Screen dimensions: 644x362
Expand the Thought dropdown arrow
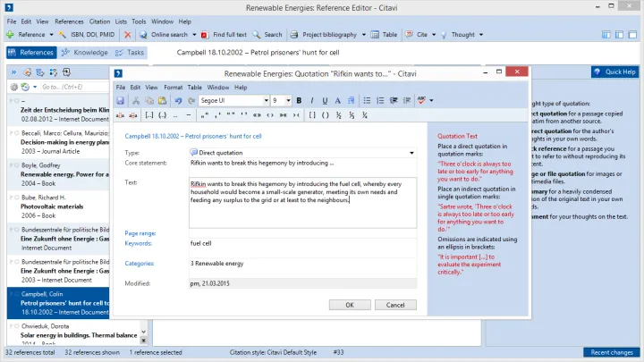coord(481,35)
